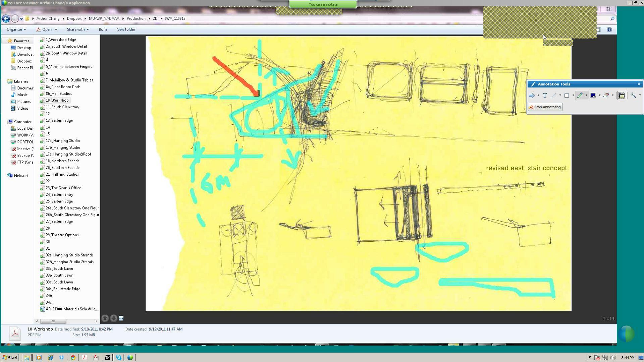Select the rectangle shape tool
The width and height of the screenshot is (644, 362).
567,96
